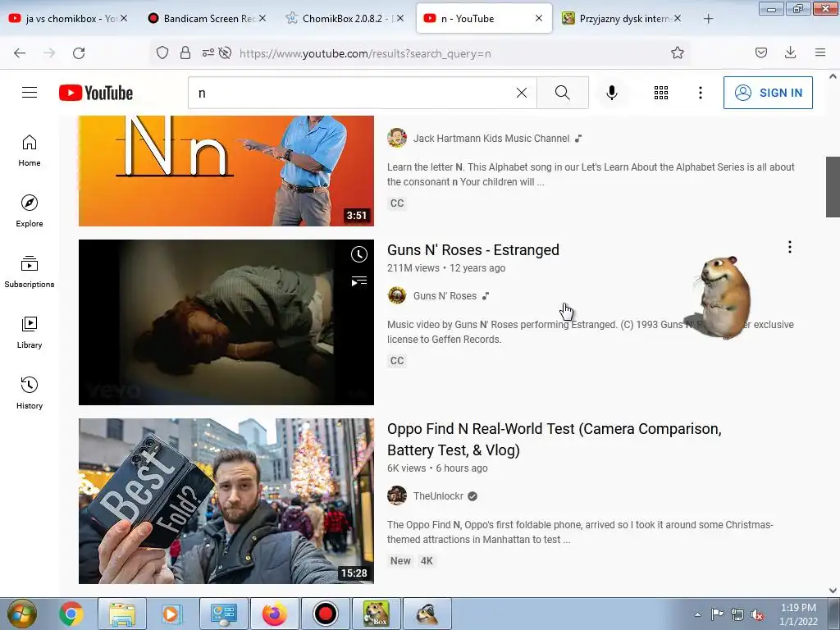Bookmark this page with the star
The image size is (840, 630).
(x=677, y=53)
